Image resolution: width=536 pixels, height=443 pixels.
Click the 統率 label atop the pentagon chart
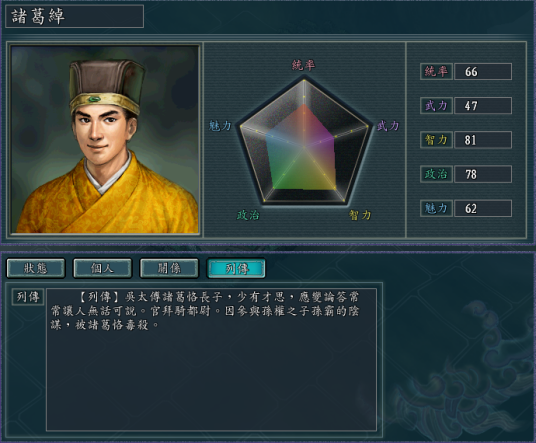304,65
